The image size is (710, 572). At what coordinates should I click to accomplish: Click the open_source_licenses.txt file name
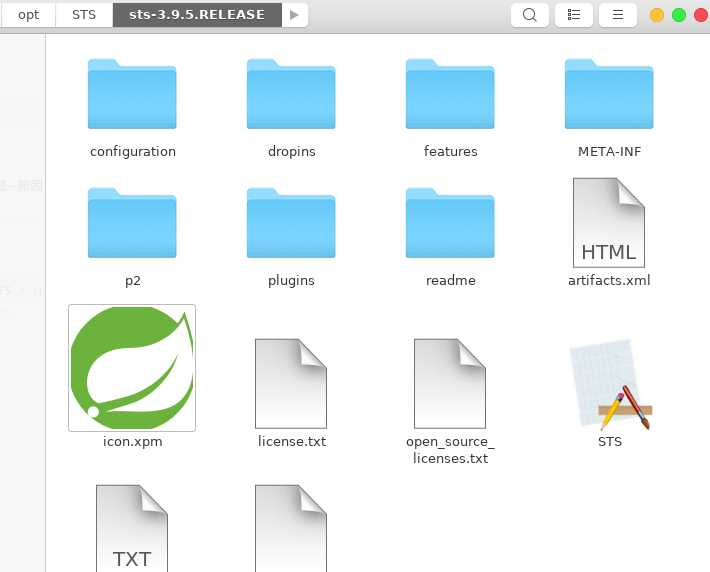point(450,450)
